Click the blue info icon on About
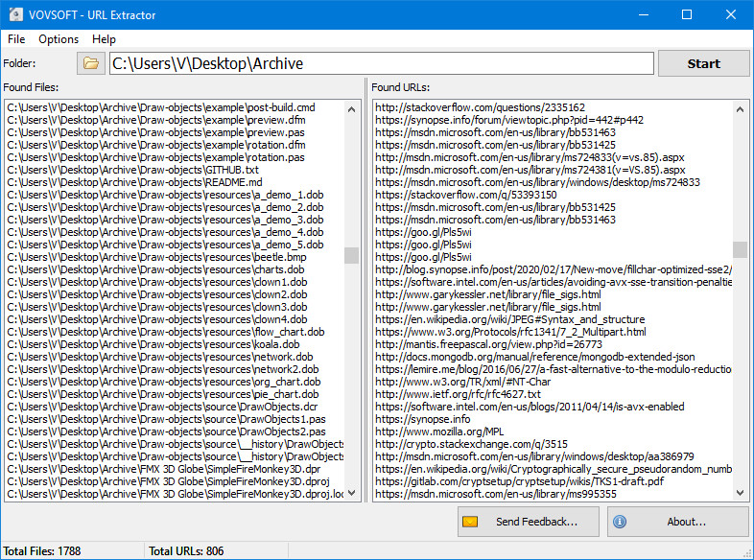Viewport: 754px width, 560px height. pyautogui.click(x=620, y=522)
